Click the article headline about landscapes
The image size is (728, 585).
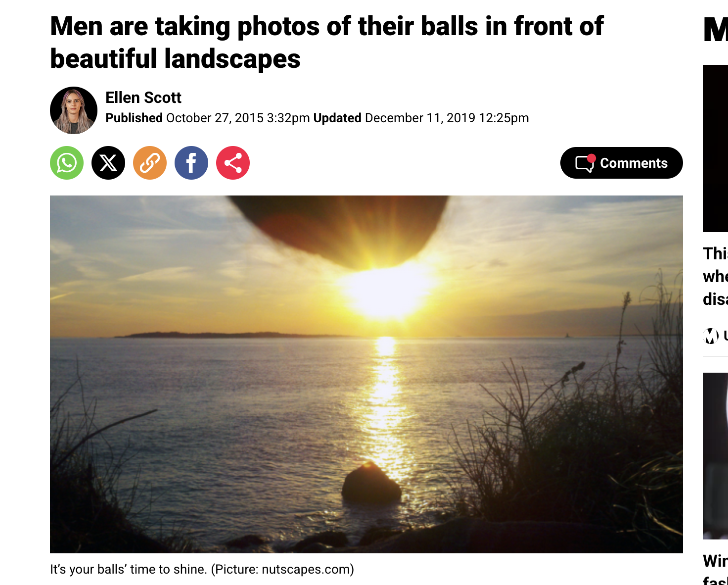point(327,43)
